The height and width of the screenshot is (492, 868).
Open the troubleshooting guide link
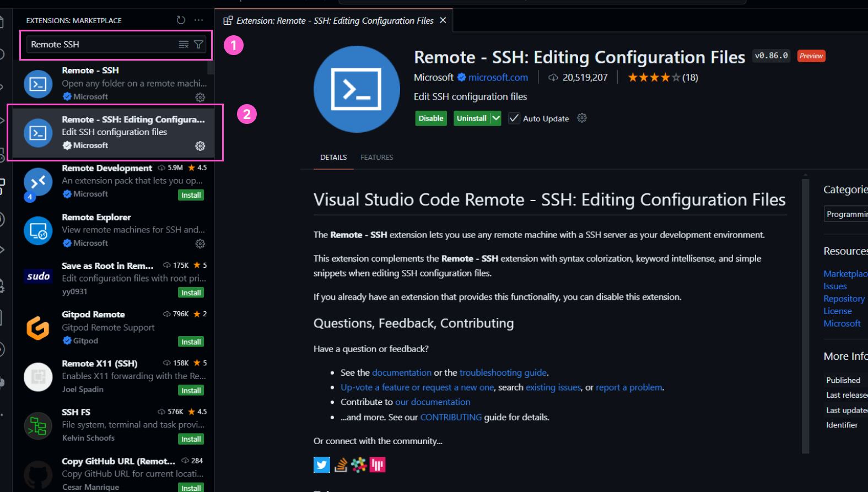[503, 372]
